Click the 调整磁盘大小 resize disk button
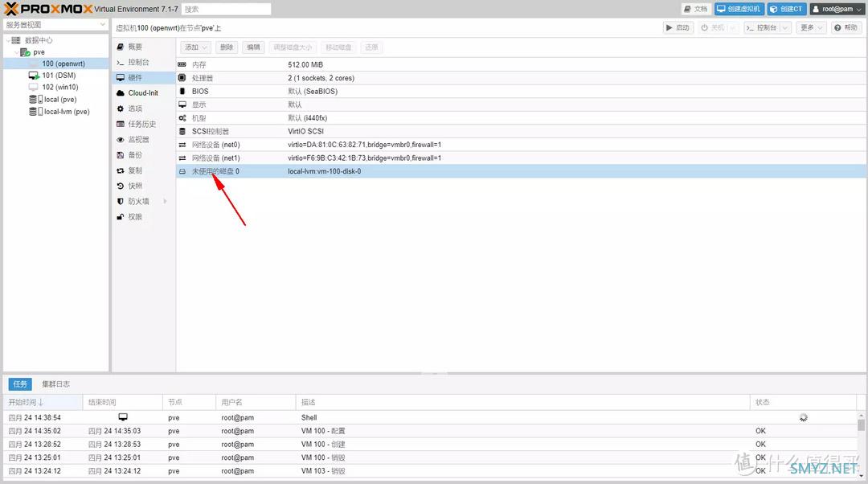This screenshot has width=868, height=484. click(293, 47)
